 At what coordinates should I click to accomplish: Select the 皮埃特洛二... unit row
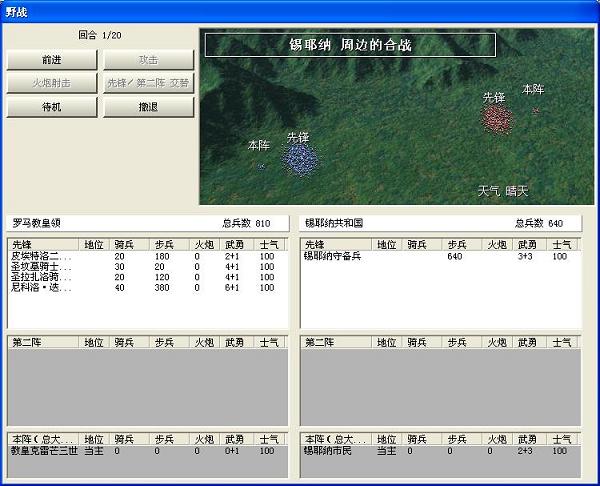[148, 256]
